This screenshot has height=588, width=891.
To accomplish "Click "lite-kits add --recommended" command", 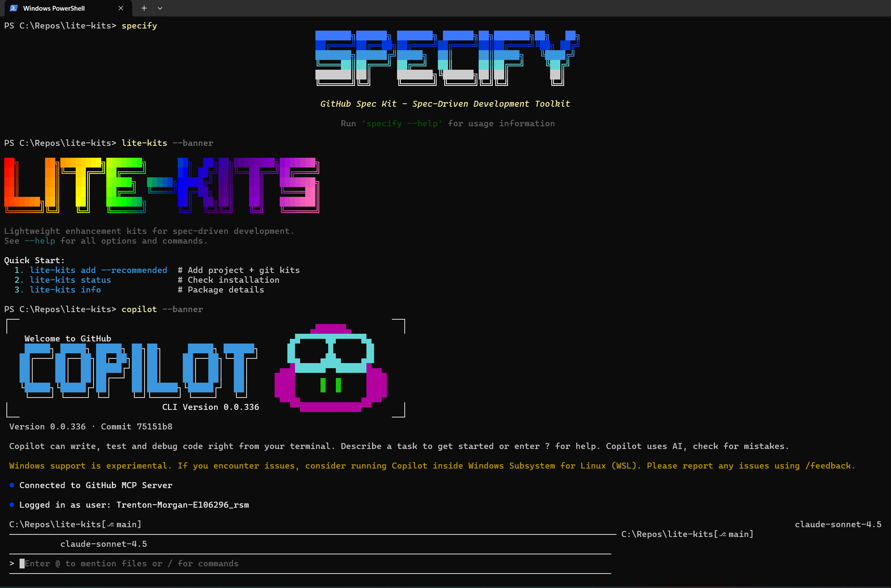I will [99, 270].
